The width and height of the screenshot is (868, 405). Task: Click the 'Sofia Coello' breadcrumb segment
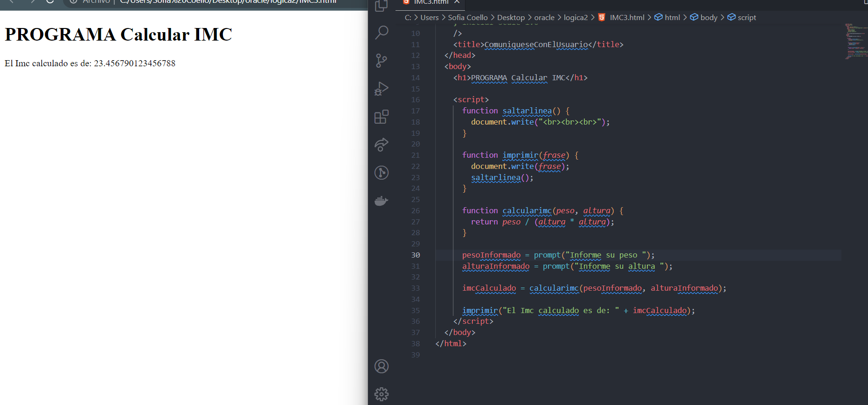[468, 17]
